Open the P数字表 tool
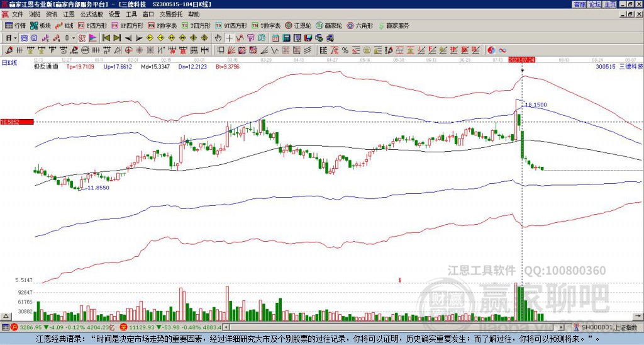The width and height of the screenshot is (644, 345). pos(163,25)
